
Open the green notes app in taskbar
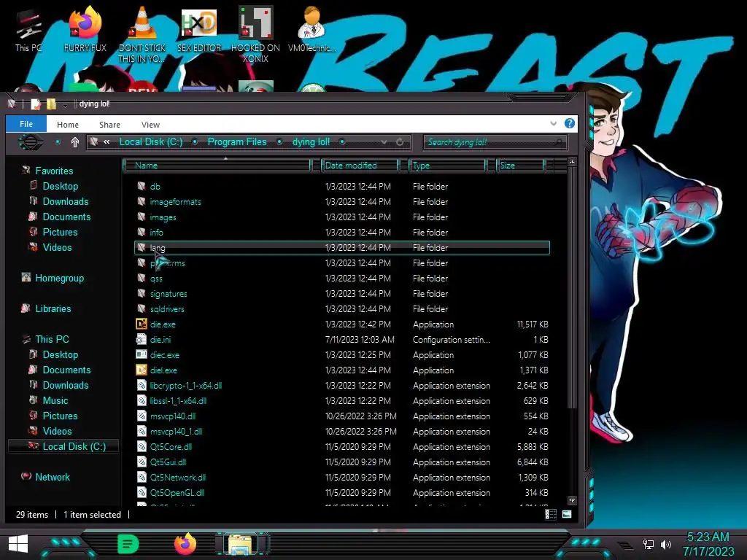click(x=128, y=544)
